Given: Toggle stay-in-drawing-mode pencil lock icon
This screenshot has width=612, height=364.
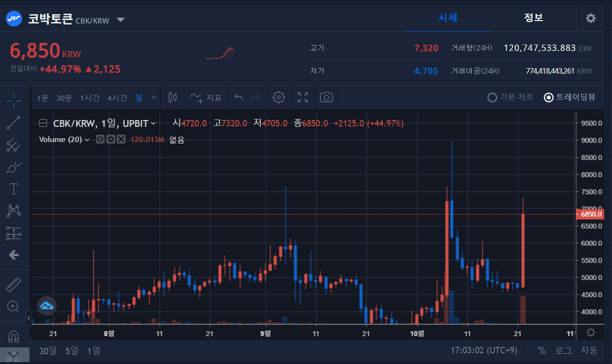Looking at the screenshot, I should (14, 357).
